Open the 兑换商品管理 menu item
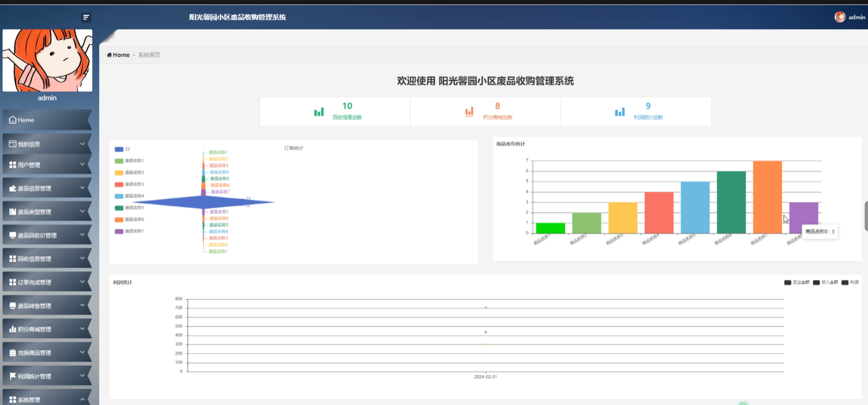 (x=47, y=353)
